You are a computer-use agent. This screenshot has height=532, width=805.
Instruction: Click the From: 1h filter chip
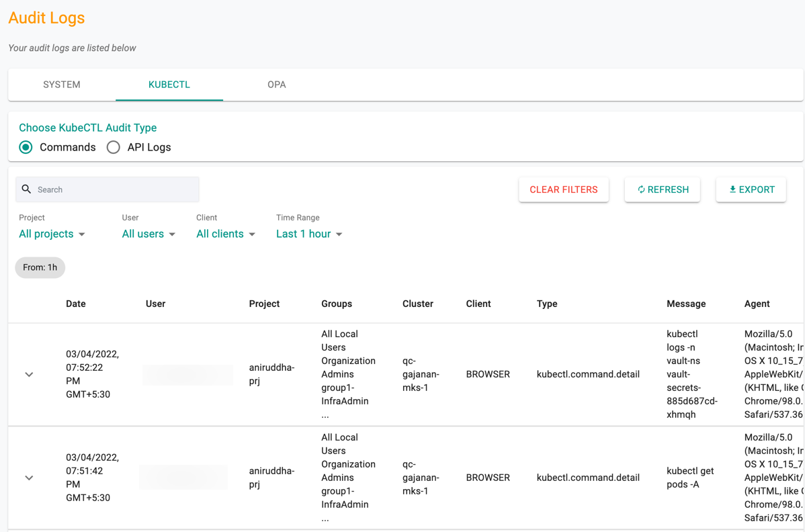40,267
